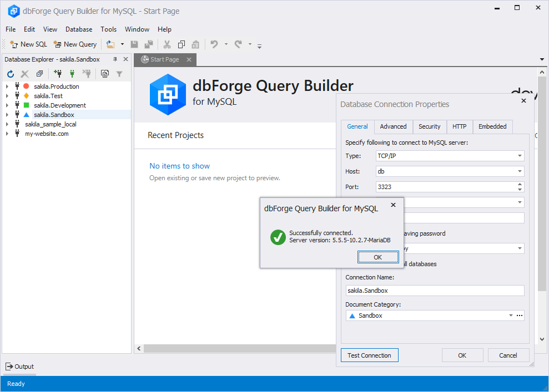Viewport: 549px width, 392px height.
Task: Close the Successfully connected message box
Action: 393,205
